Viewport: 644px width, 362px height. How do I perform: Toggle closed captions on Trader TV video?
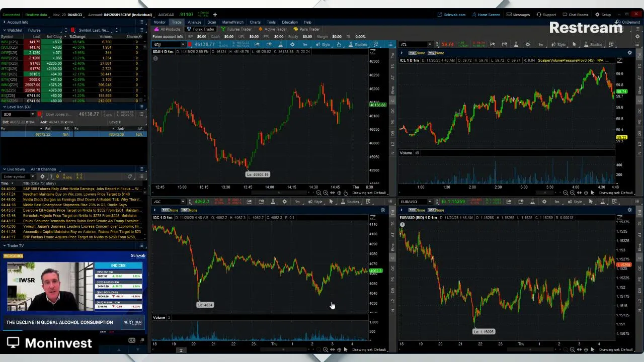[132, 340]
